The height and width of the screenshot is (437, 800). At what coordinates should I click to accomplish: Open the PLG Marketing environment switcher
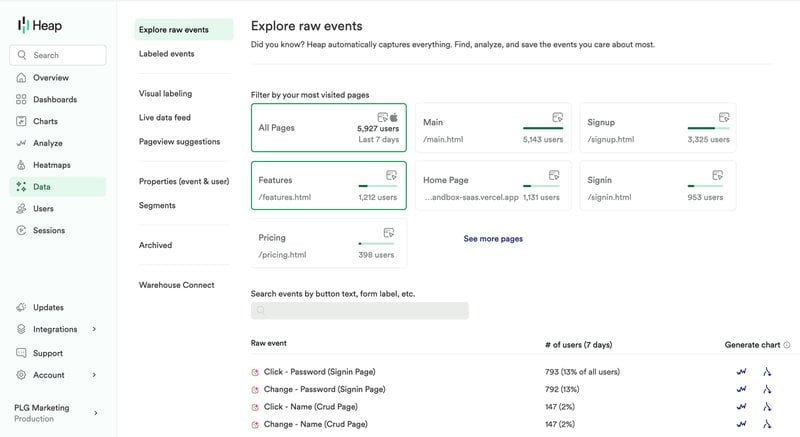[56, 413]
